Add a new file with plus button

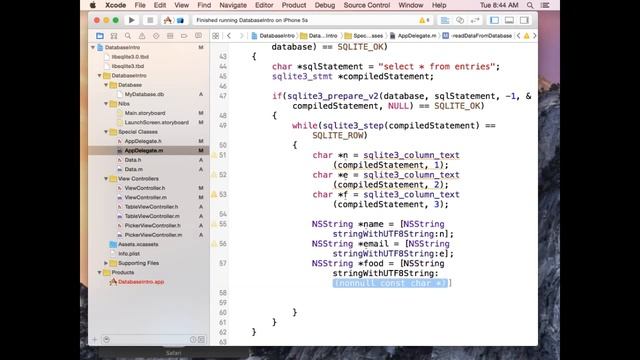95,340
